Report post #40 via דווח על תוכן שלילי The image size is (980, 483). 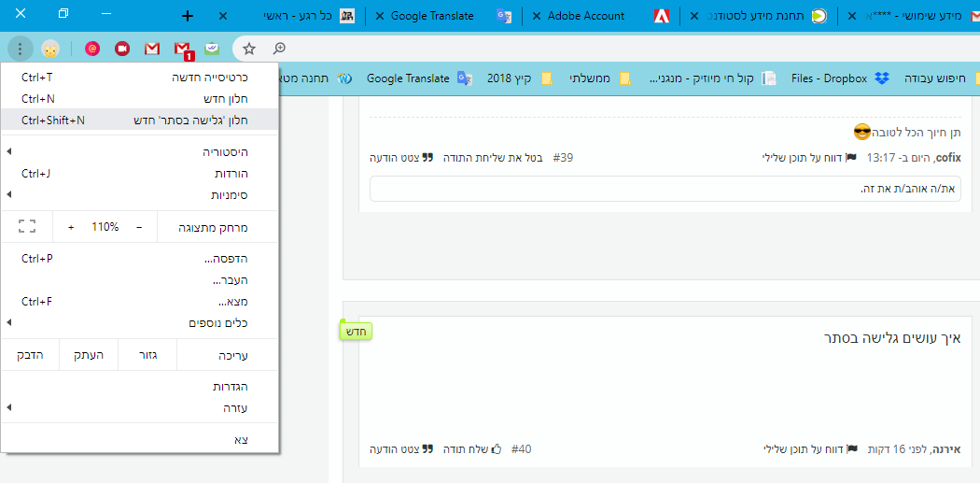coord(809,448)
